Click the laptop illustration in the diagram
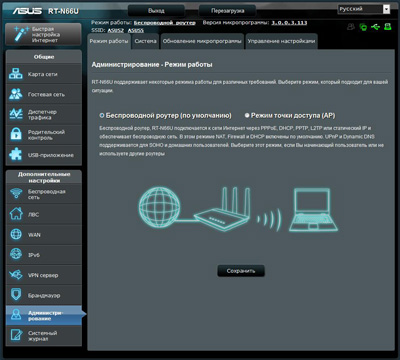The width and height of the screenshot is (400, 360). coord(313,210)
